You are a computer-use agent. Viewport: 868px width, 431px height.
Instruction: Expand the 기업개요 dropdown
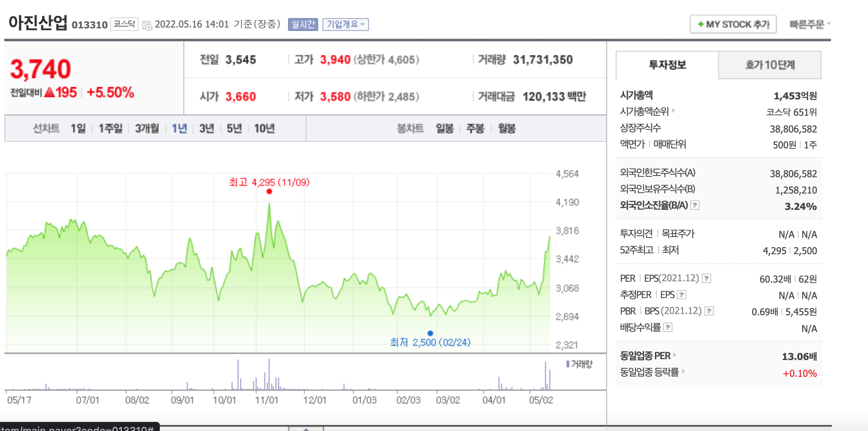coord(346,25)
